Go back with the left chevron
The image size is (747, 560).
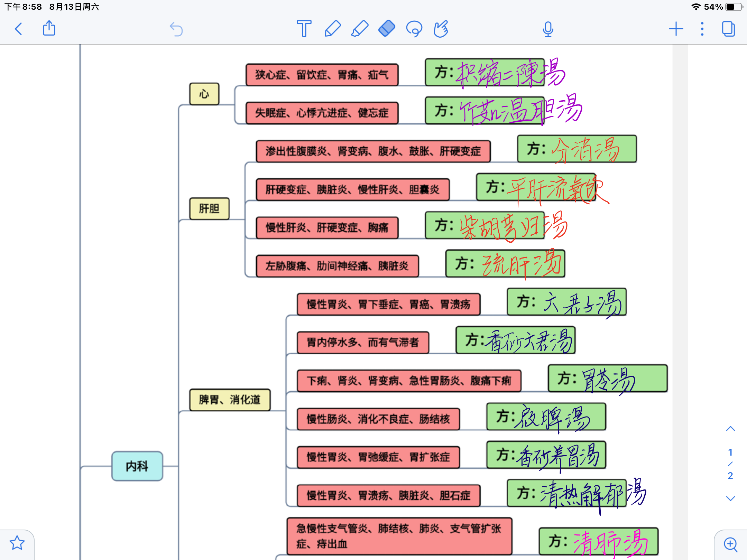point(19,29)
